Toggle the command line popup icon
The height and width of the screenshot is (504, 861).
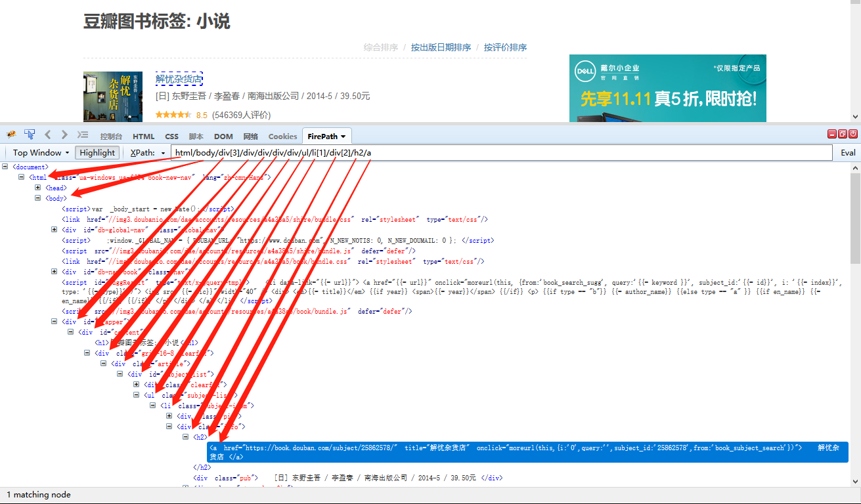point(83,135)
